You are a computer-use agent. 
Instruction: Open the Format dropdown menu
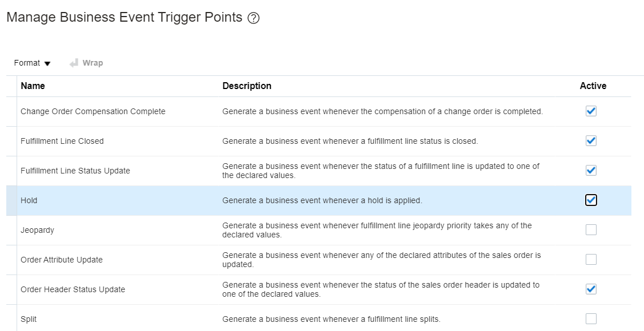click(32, 63)
